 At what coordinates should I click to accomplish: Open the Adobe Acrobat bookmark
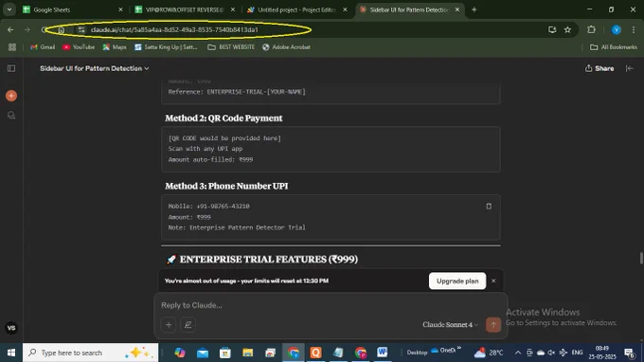[287, 47]
